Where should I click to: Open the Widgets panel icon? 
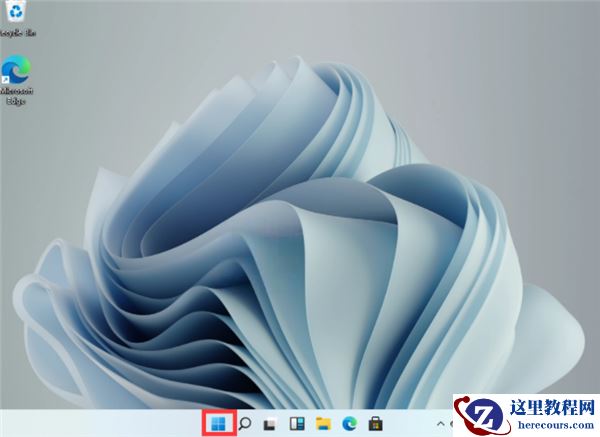[297, 424]
